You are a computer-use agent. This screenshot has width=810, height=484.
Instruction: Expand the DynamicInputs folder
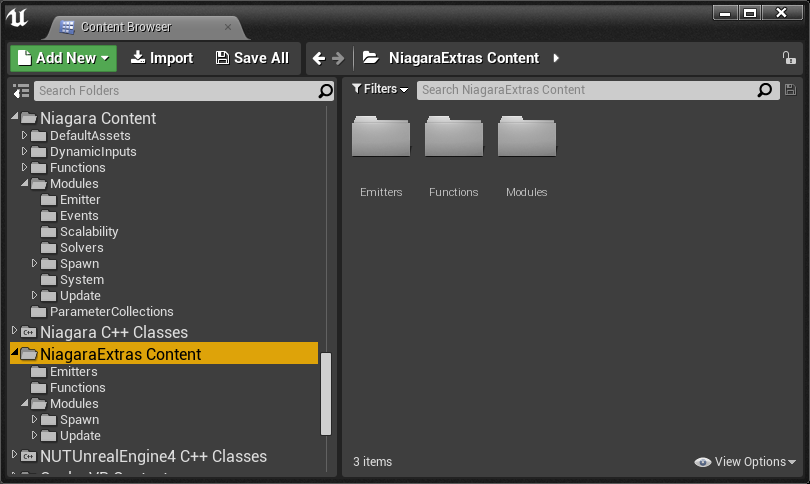point(24,151)
